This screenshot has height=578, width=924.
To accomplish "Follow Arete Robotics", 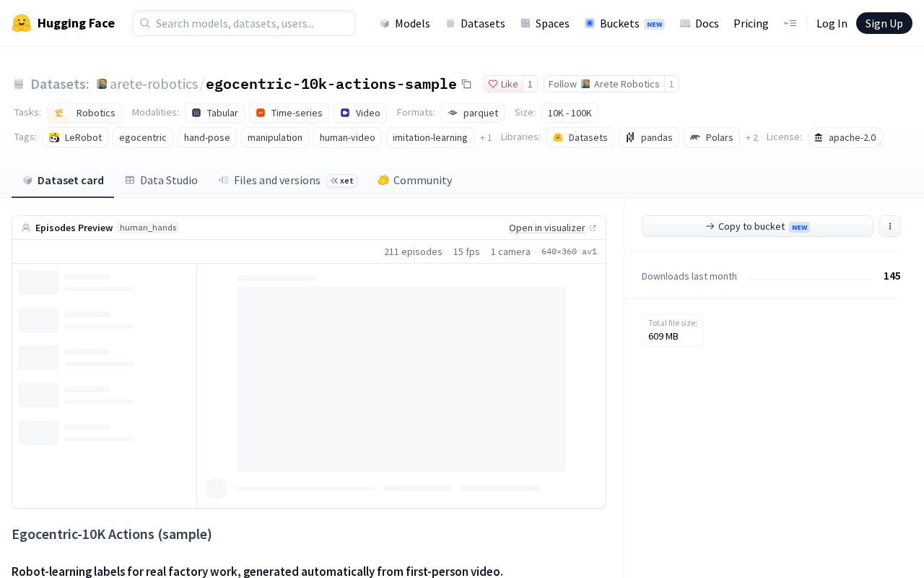I will tap(603, 84).
